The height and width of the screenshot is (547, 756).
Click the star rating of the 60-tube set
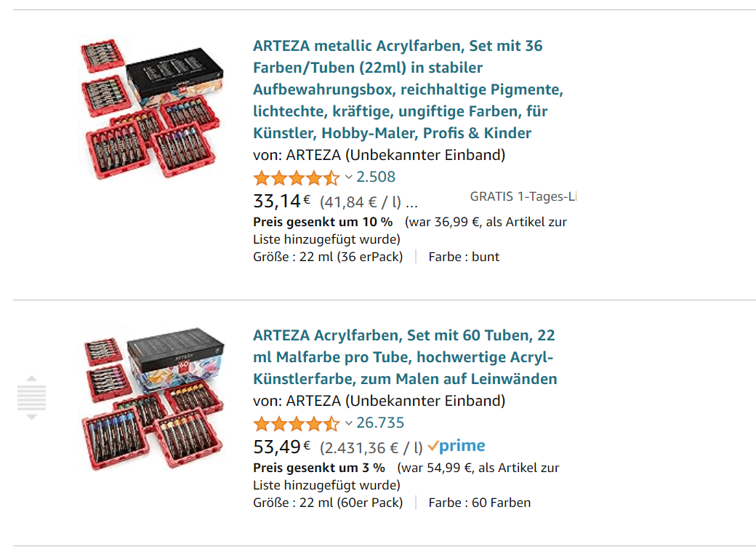(297, 424)
